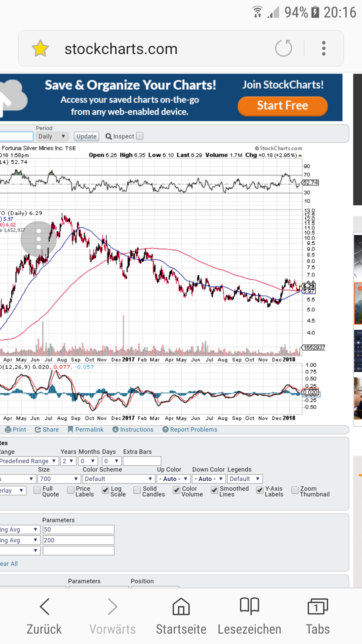Image resolution: width=362 pixels, height=644 pixels.
Task: Open the Instructions info link
Action: (116, 430)
